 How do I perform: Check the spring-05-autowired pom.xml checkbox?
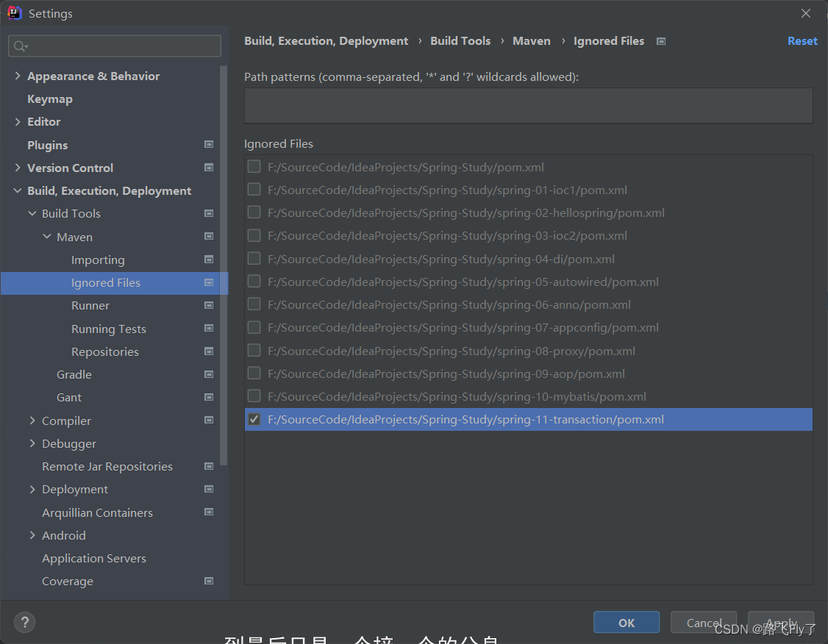[x=254, y=282]
